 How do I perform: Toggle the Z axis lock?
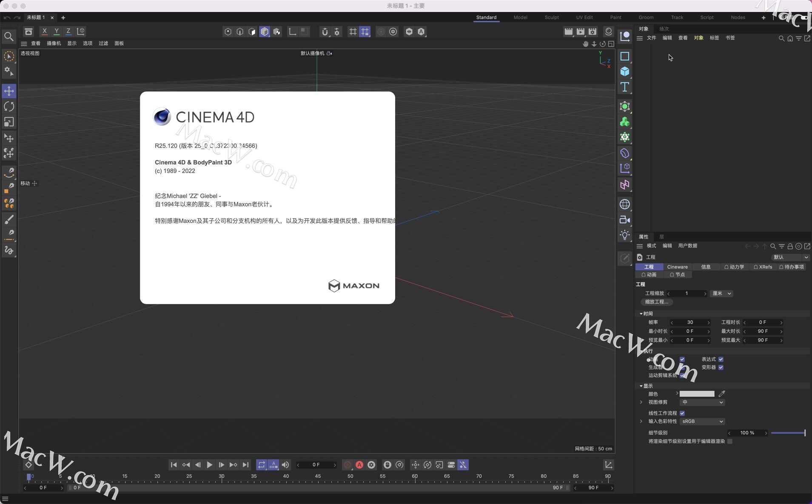(68, 31)
